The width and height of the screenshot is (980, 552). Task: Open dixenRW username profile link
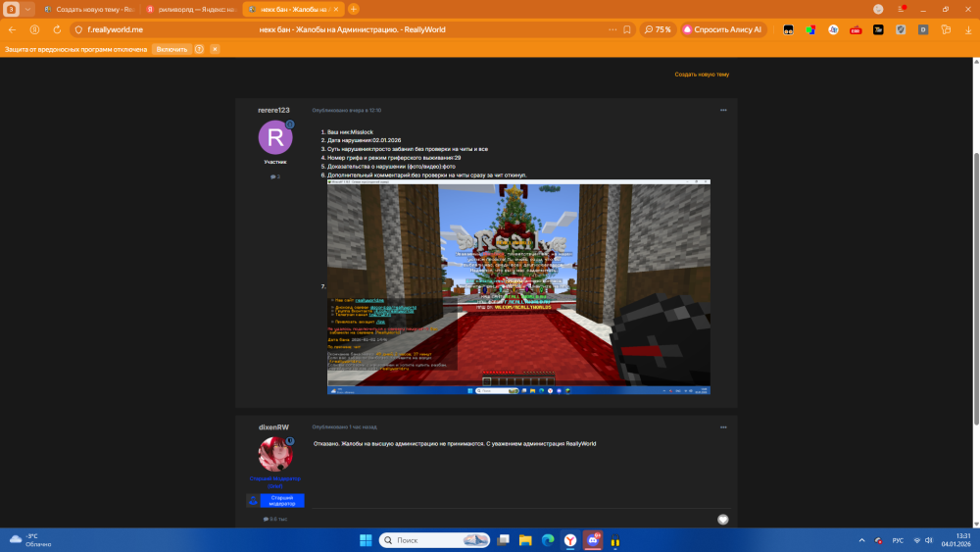(273, 427)
